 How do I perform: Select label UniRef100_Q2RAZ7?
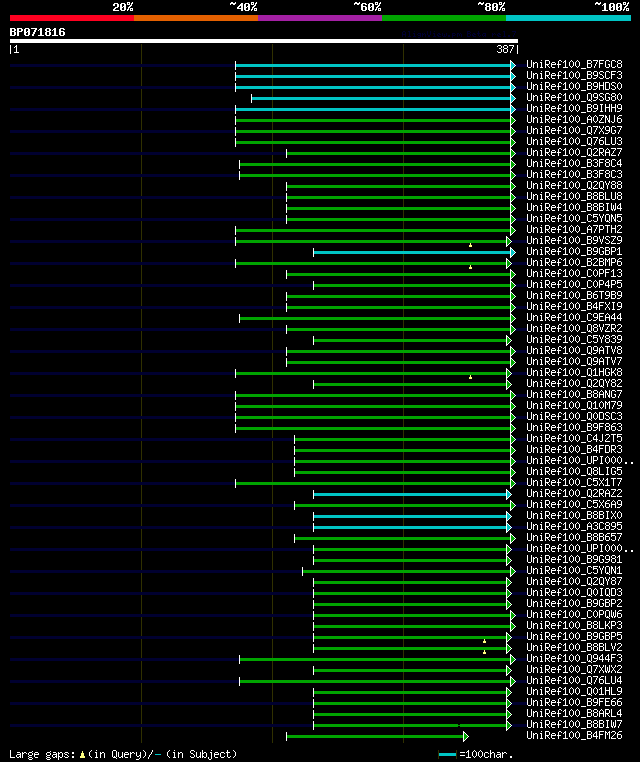[574, 153]
